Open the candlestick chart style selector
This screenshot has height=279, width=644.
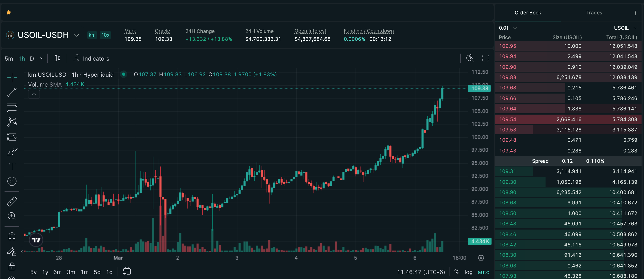[57, 59]
